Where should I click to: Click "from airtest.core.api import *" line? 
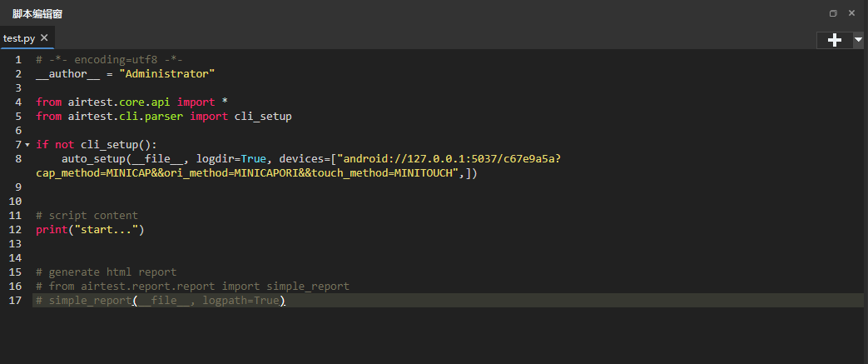coord(131,102)
